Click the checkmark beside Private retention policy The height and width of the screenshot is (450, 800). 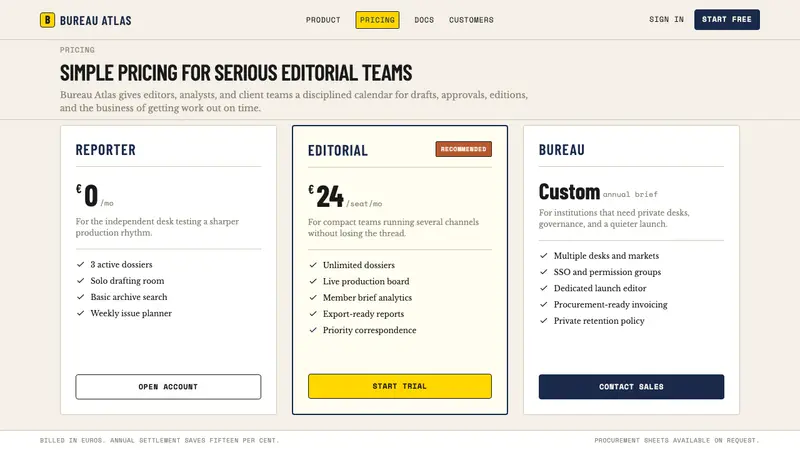click(543, 321)
